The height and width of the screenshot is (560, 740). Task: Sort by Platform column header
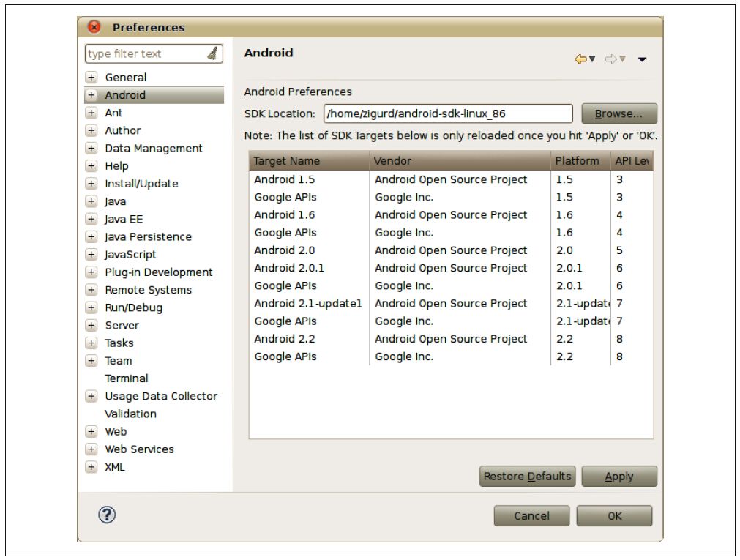[580, 160]
